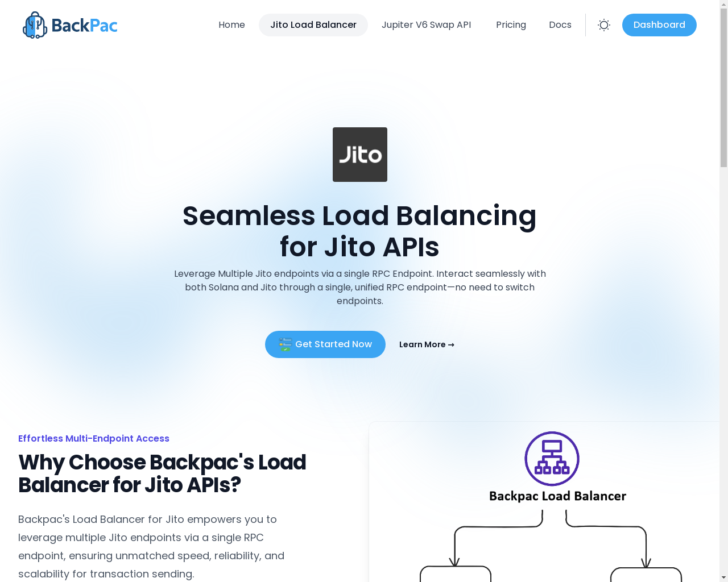Click the Effortless Multi-Endpoint Access text

pos(94,438)
